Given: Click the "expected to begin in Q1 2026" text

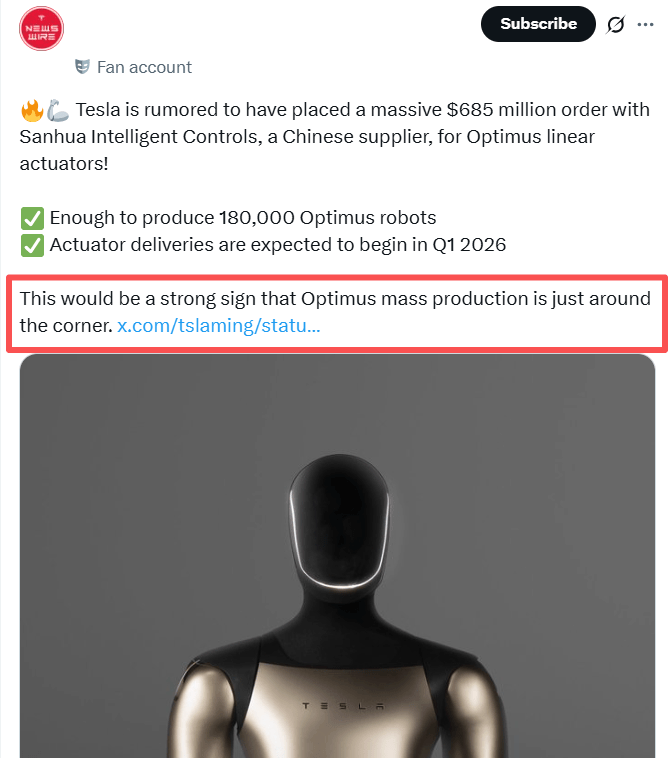Looking at the screenshot, I should point(392,245).
